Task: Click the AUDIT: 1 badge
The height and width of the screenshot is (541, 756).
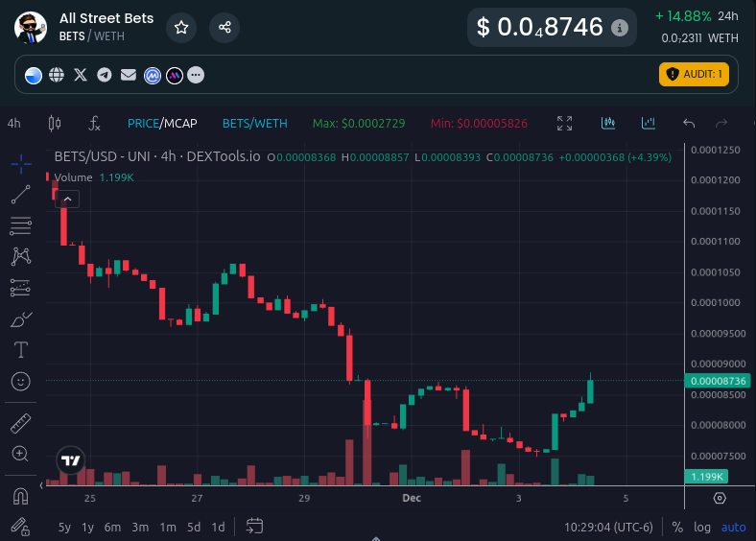Action: [x=694, y=74]
